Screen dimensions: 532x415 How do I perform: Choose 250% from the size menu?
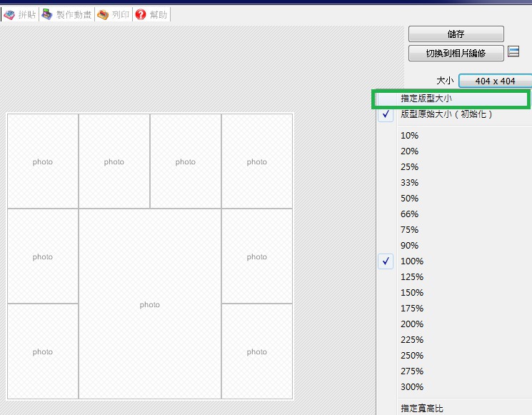coord(455,356)
